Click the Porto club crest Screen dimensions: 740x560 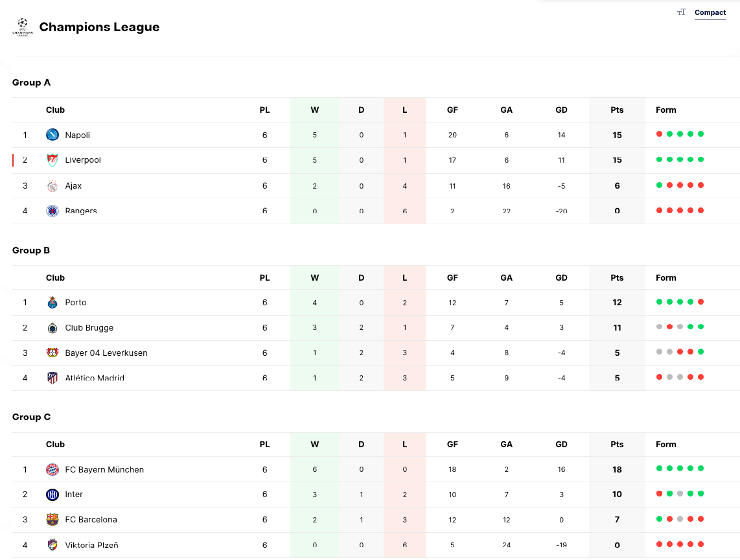click(x=52, y=303)
